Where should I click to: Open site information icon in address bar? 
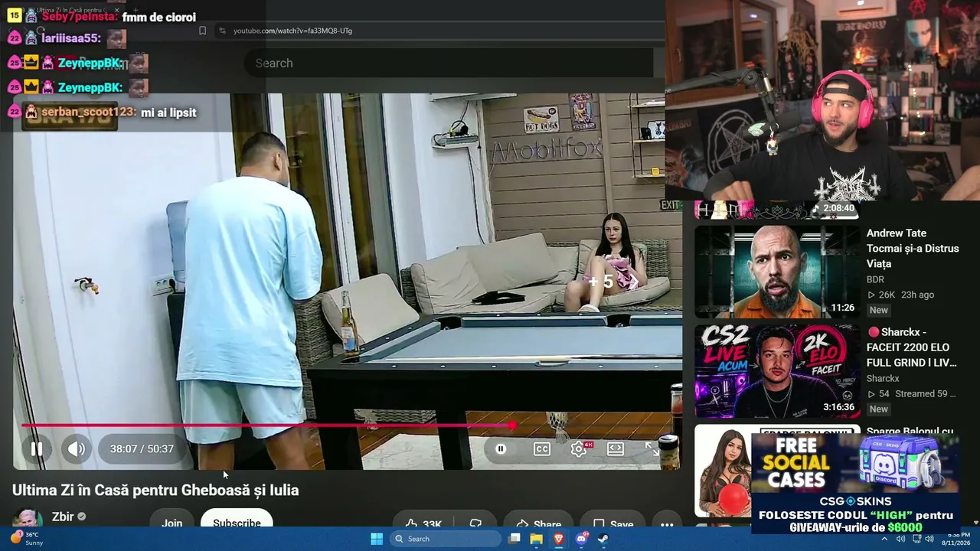(222, 31)
